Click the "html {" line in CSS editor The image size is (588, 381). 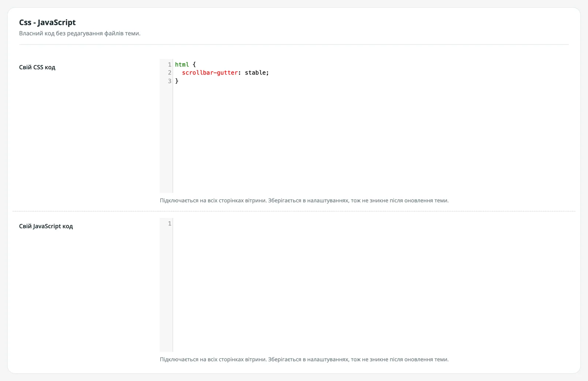185,64
